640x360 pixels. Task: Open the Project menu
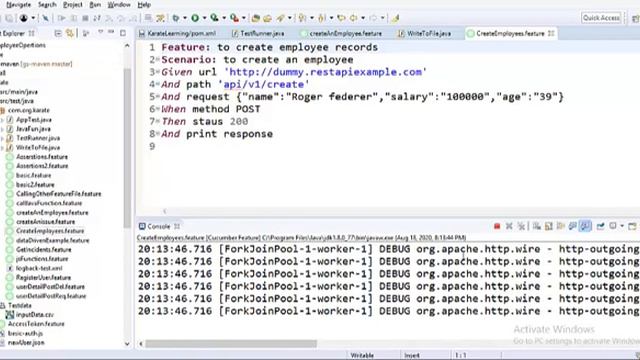coord(73,4)
